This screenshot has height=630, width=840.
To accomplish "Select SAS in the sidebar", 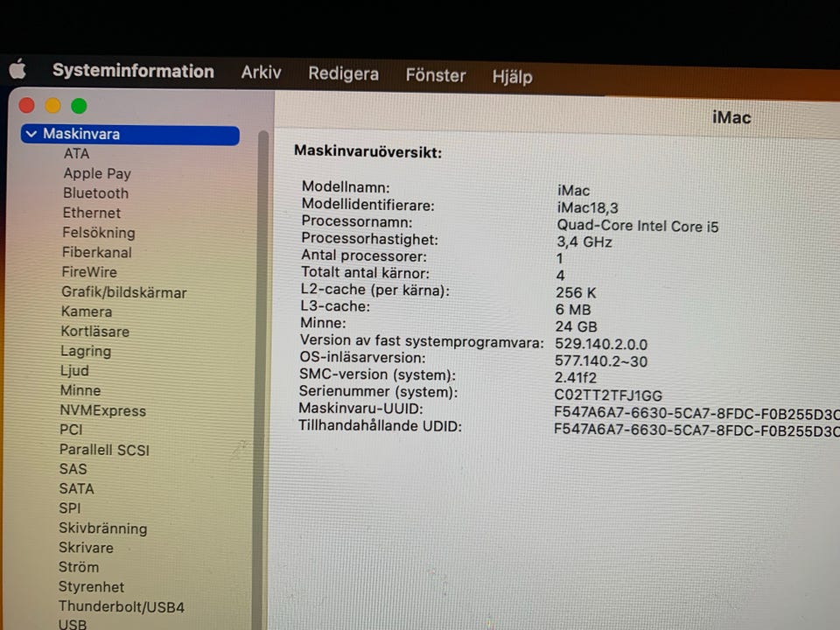I will pyautogui.click(x=73, y=469).
